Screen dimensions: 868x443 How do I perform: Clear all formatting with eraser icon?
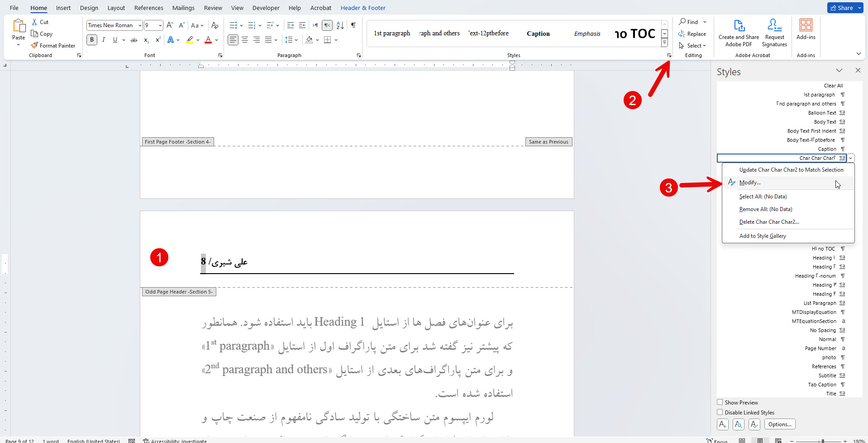[215, 25]
